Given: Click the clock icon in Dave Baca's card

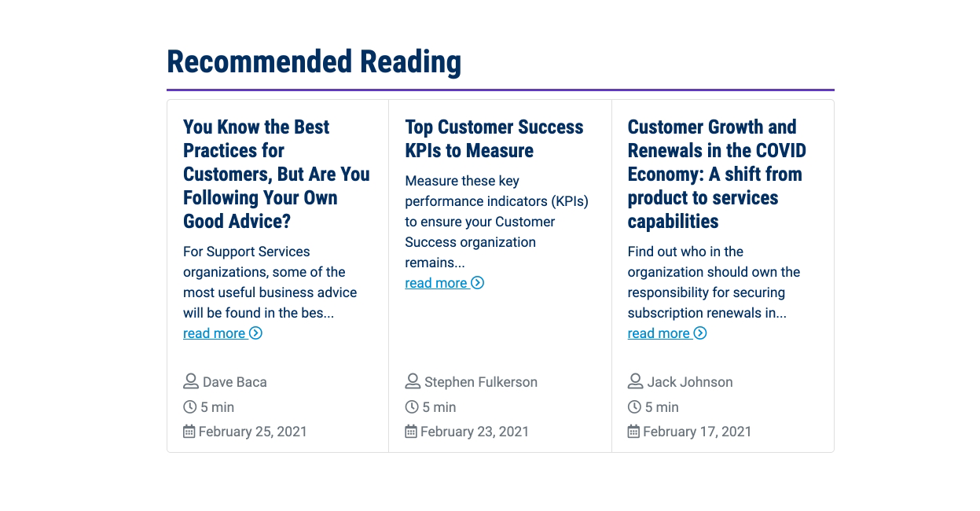Looking at the screenshot, I should coord(189,406).
